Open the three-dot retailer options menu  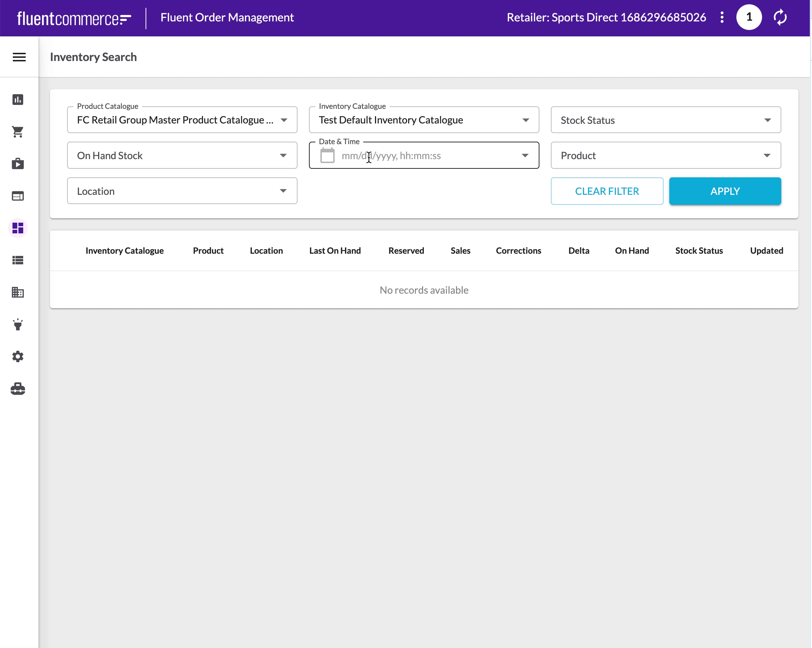[722, 17]
